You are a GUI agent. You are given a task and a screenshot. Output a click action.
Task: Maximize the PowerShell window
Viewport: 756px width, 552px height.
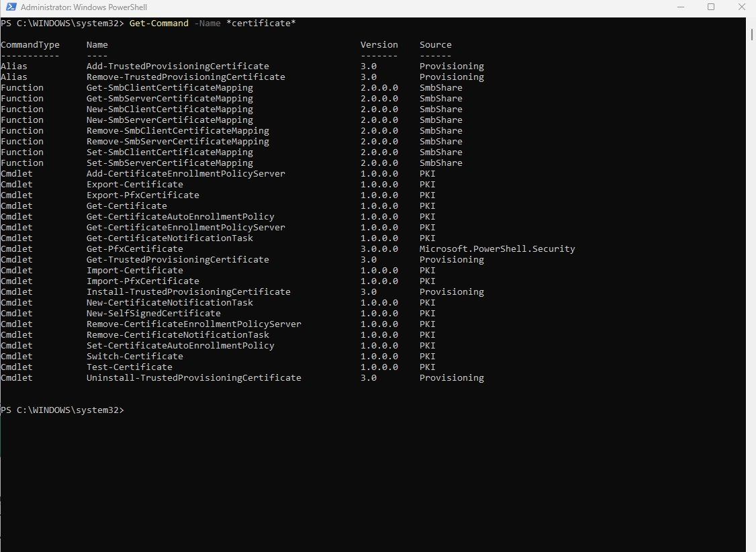tap(710, 7)
